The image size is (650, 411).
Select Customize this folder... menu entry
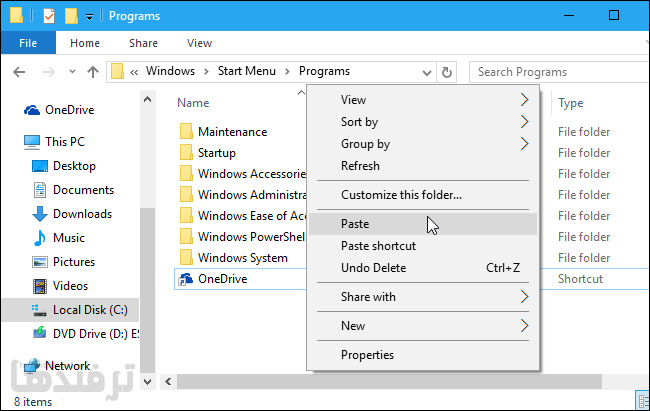(423, 195)
